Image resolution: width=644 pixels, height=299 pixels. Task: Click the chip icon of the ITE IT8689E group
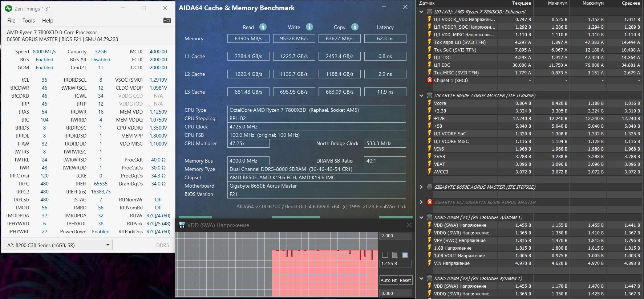click(x=430, y=95)
